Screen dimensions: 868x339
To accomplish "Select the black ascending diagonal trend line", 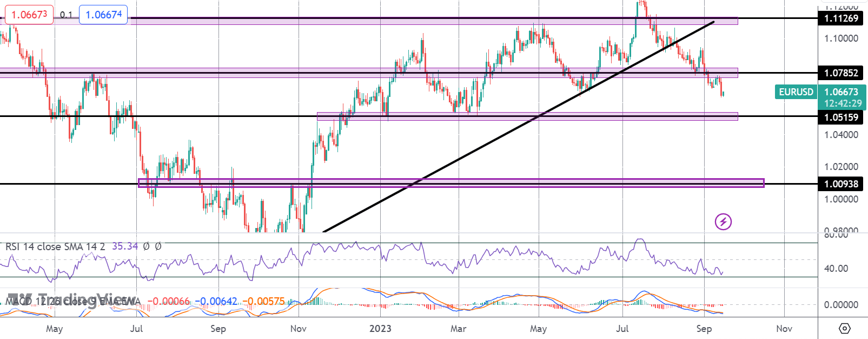I will 518,127.
